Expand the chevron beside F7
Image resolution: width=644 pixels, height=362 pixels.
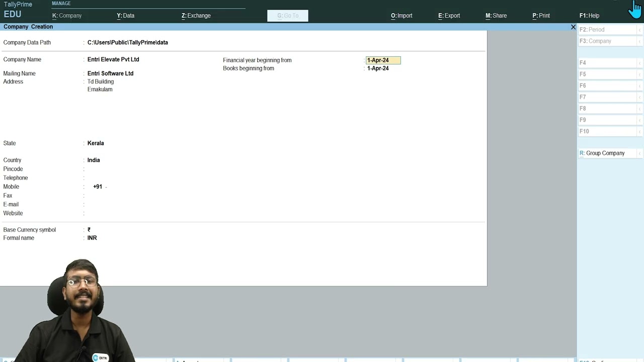pos(640,98)
